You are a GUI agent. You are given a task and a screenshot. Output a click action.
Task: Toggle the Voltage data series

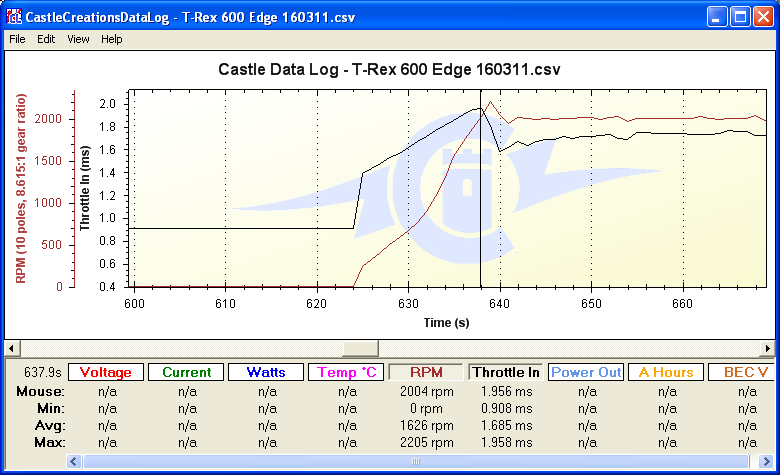[x=105, y=372]
